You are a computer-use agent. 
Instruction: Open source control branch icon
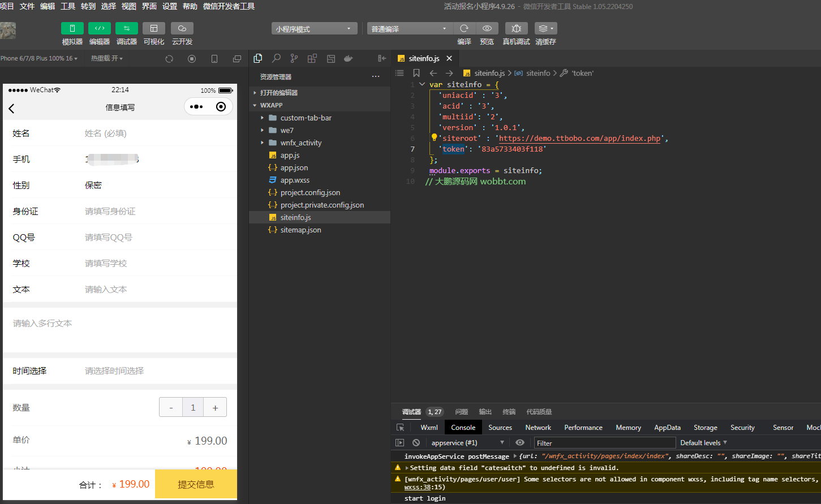tap(294, 58)
